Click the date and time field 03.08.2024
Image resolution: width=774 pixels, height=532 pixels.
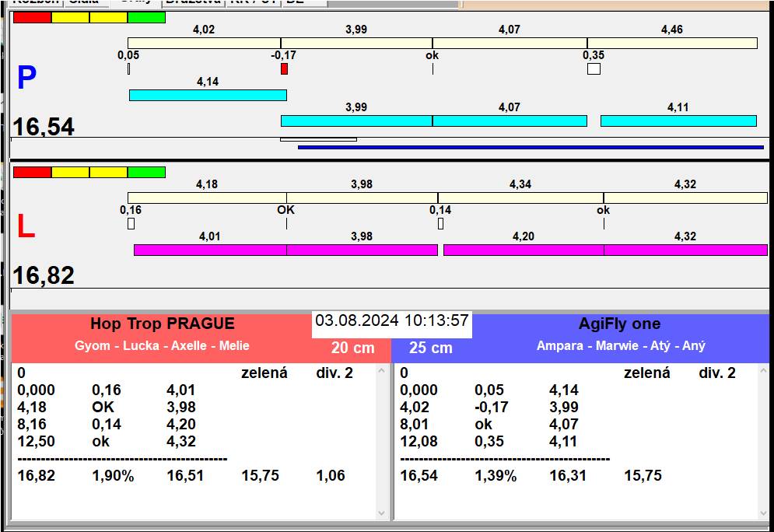pyautogui.click(x=391, y=321)
